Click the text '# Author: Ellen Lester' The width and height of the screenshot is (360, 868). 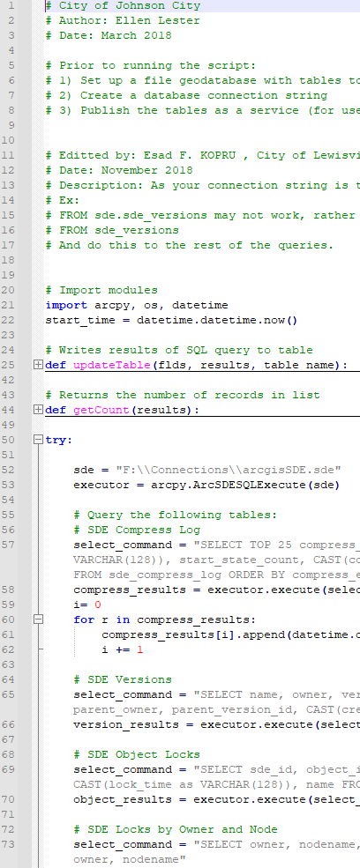point(124,21)
